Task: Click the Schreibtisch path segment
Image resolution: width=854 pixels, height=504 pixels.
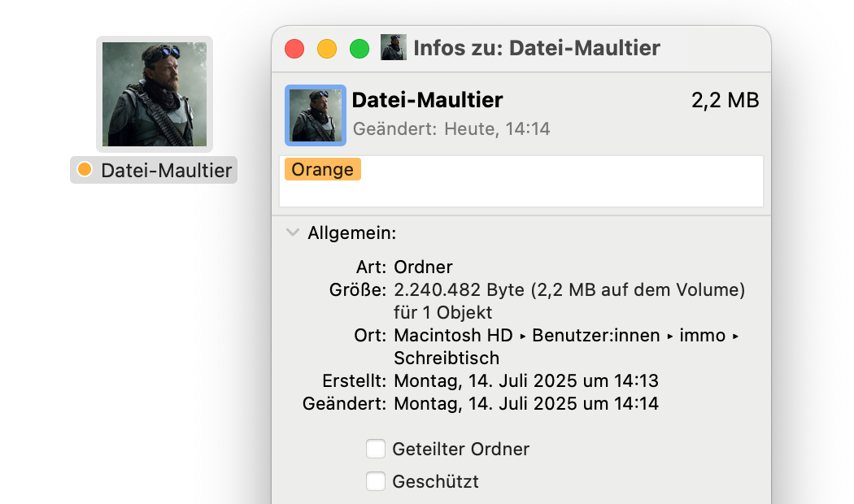Action: tap(447, 358)
